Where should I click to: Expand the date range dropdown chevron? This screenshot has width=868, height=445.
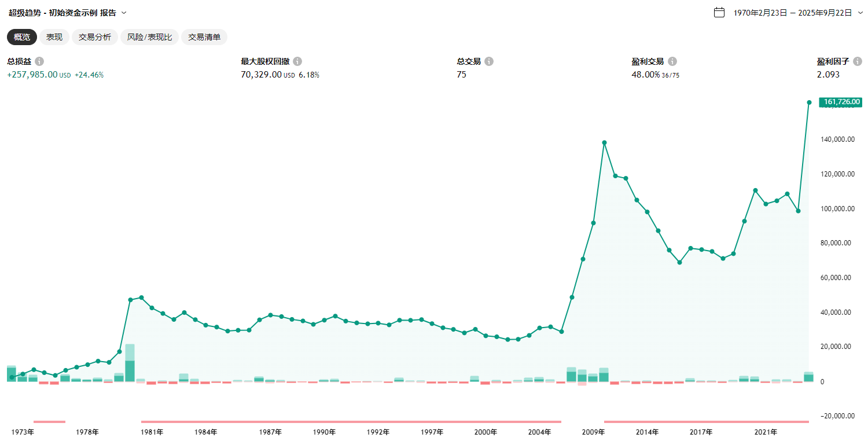coord(860,12)
